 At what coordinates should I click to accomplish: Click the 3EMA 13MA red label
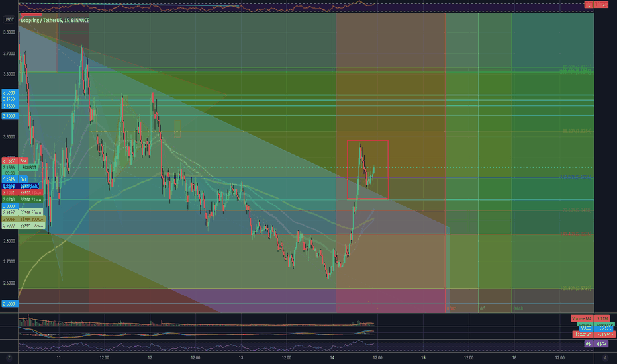22,193
